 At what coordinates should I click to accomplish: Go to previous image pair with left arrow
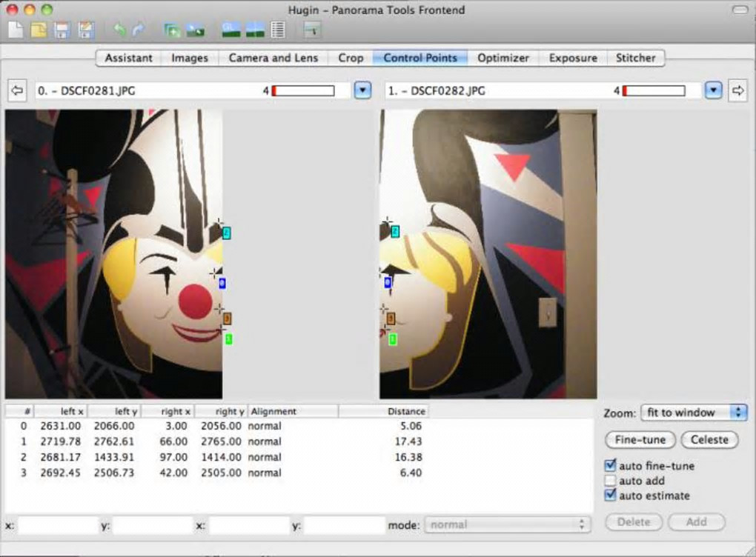point(17,90)
